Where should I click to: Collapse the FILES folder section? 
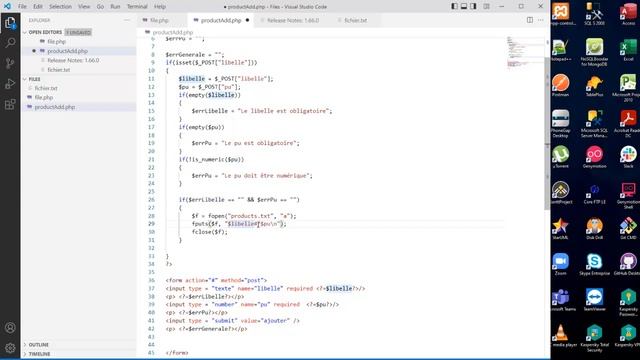25,79
